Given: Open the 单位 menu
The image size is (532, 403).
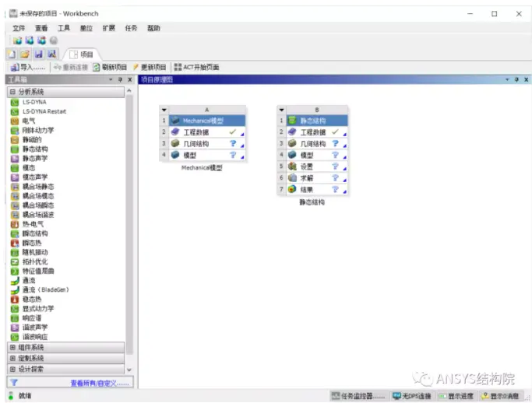Looking at the screenshot, I should point(86,28).
